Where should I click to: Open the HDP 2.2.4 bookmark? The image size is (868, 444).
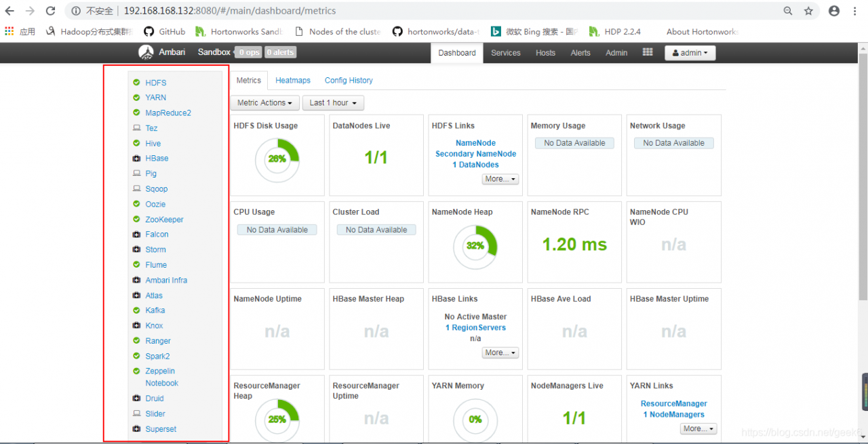click(614, 31)
